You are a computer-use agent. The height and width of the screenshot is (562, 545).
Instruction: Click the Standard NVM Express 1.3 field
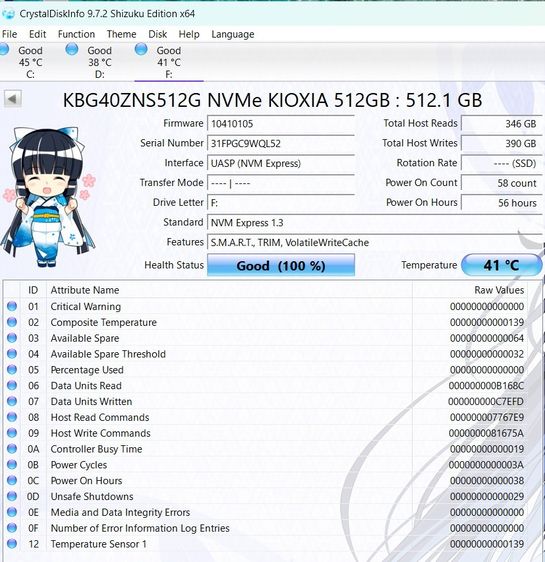click(x=375, y=223)
